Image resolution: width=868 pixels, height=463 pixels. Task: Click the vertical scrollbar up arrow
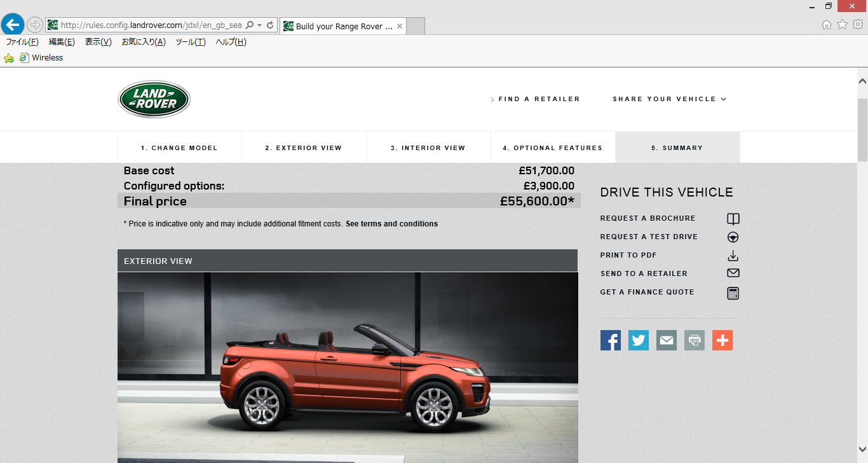coord(862,81)
